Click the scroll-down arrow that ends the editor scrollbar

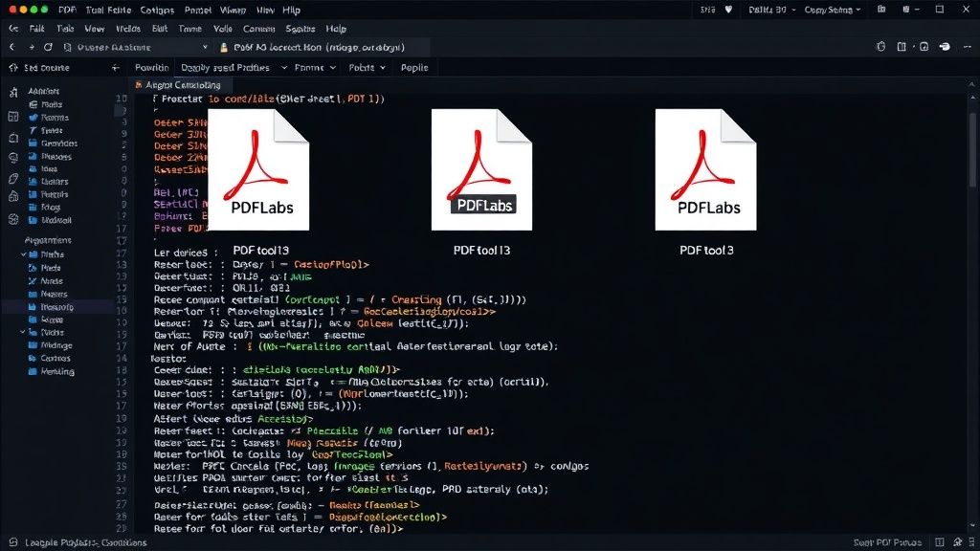(x=972, y=526)
